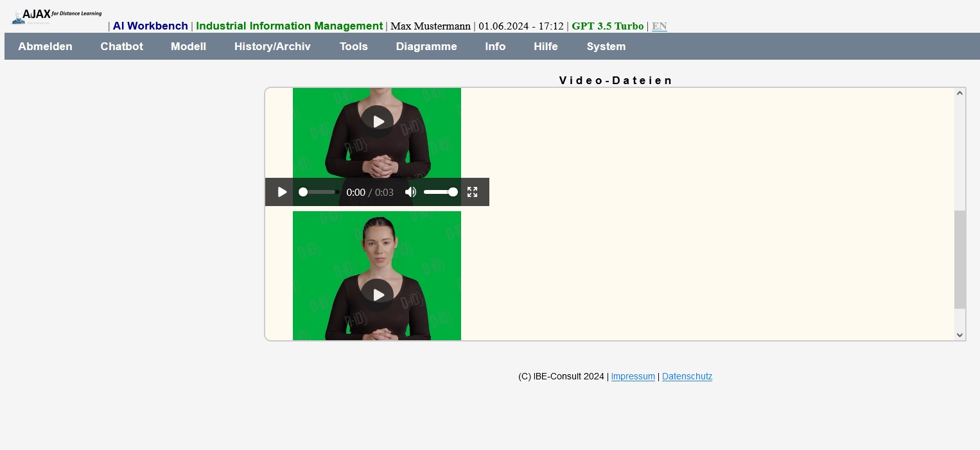This screenshot has height=450, width=980.
Task: Expand the Tools menu
Action: 353,46
